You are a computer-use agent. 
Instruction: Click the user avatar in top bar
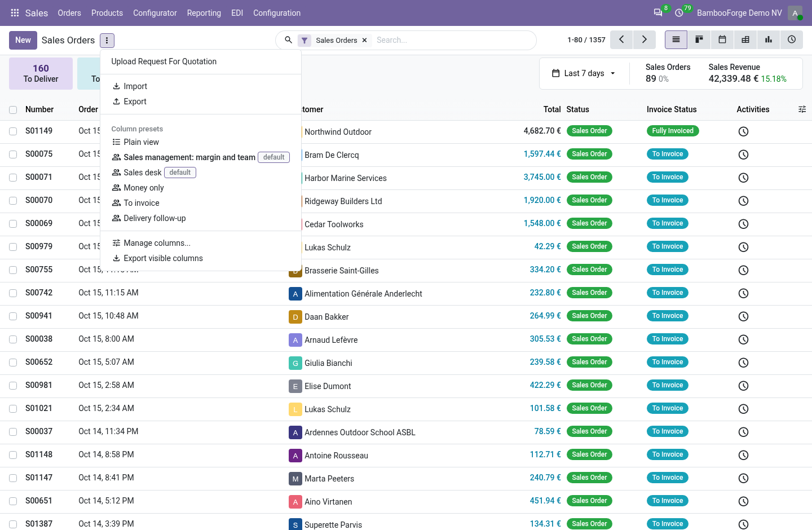click(x=795, y=13)
